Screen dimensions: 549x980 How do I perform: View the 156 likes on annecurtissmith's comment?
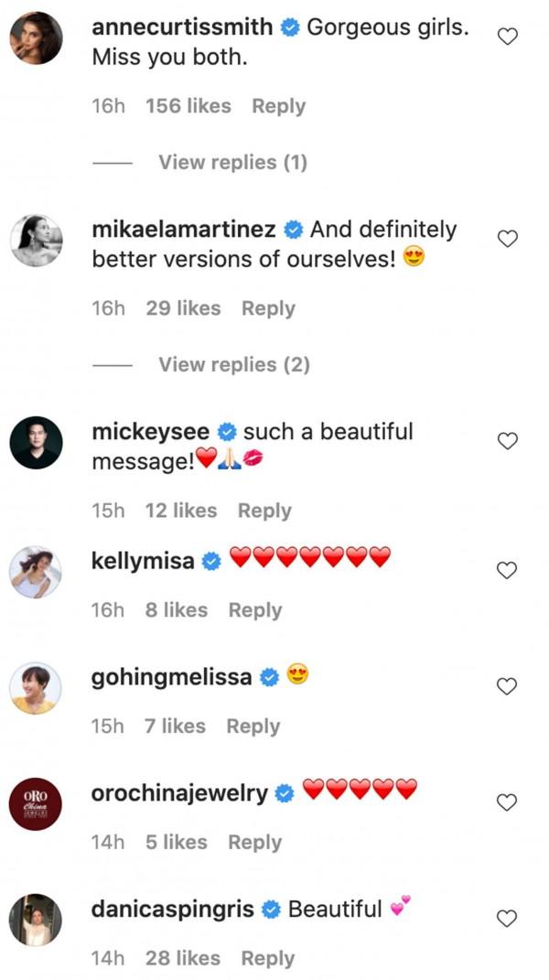coord(188,106)
